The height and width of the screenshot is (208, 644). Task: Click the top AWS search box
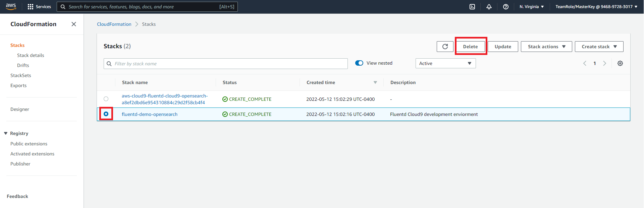(147, 7)
